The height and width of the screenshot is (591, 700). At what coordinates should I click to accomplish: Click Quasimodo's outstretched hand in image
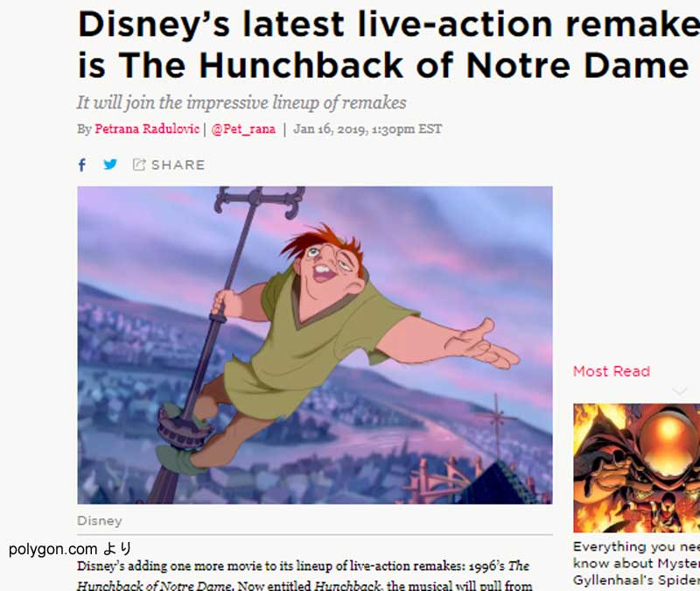coord(485,345)
